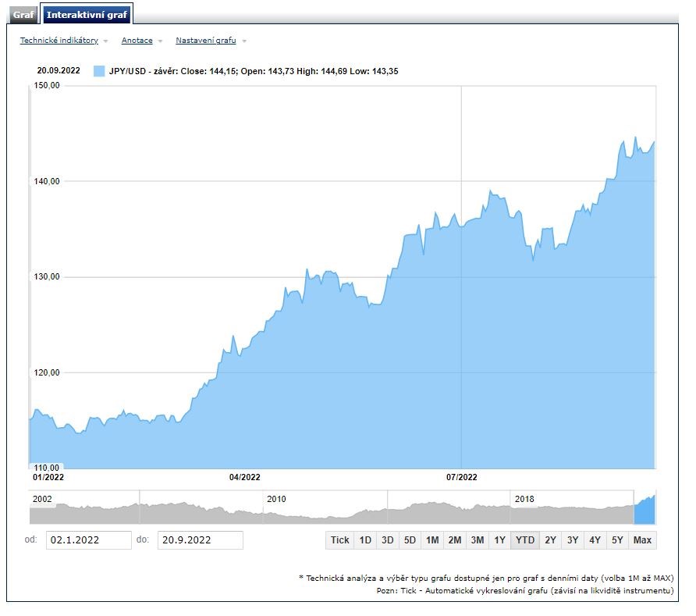Open the Nastavení grafu dropdown
The image size is (696, 616).
pyautogui.click(x=206, y=41)
